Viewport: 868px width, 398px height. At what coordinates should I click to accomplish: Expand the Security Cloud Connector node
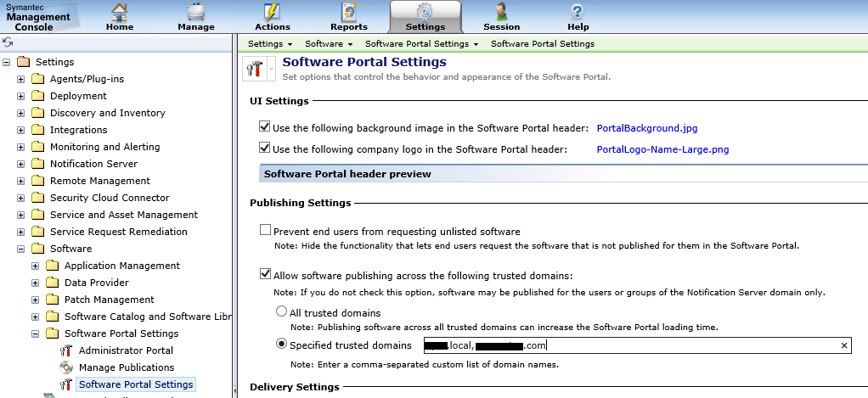pyautogui.click(x=20, y=198)
